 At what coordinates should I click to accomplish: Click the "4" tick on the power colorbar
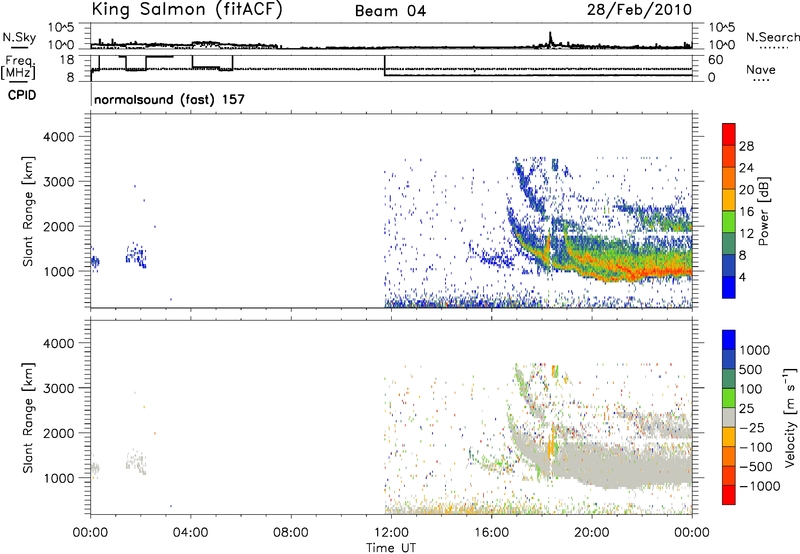(743, 277)
